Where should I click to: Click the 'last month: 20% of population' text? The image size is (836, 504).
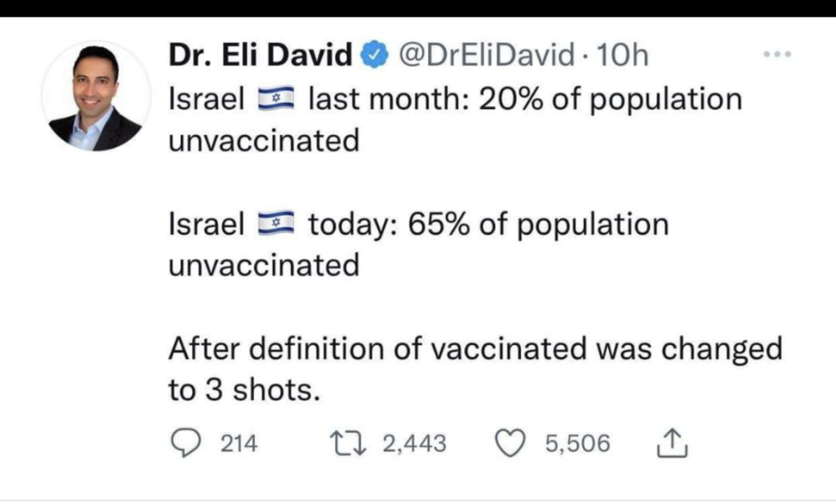(x=525, y=99)
